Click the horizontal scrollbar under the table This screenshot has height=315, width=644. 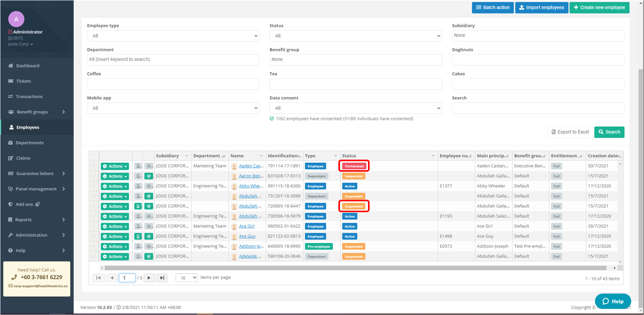355,268
